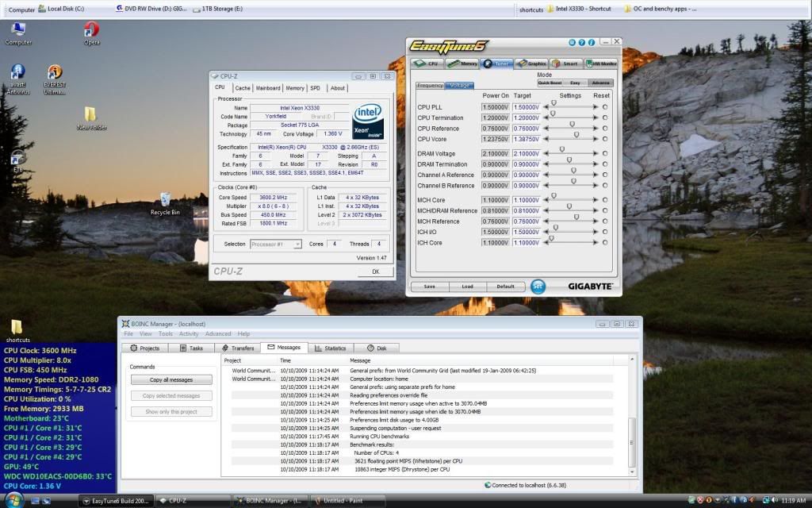Image resolution: width=812 pixels, height=508 pixels.
Task: Open the EVEREST Ultimate desktop icon
Action: (x=55, y=79)
